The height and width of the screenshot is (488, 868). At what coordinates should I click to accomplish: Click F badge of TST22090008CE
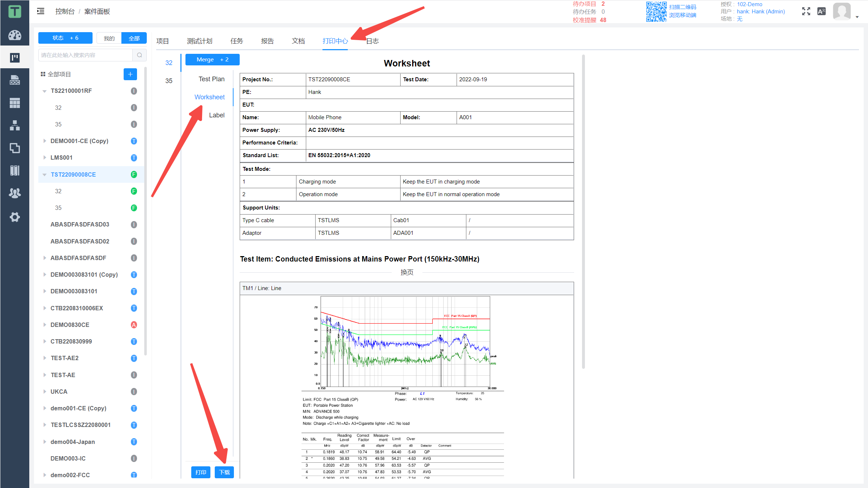(x=134, y=174)
